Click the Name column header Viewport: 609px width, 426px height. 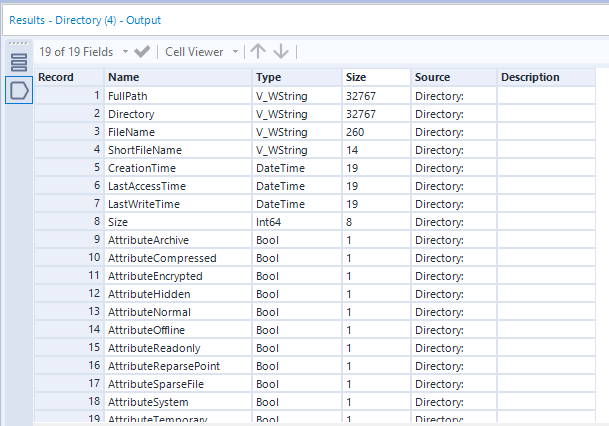(x=123, y=77)
